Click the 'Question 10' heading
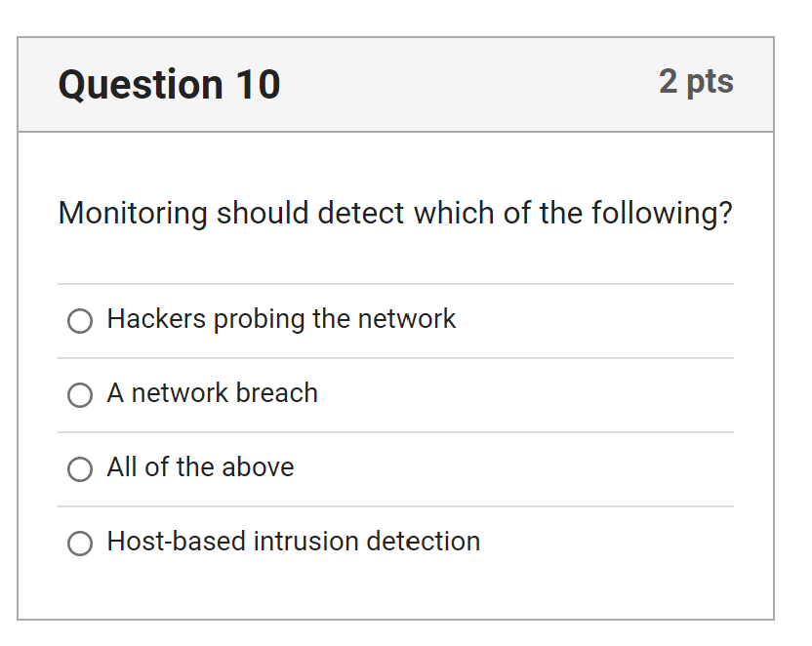The height and width of the screenshot is (646, 812). coord(169,85)
